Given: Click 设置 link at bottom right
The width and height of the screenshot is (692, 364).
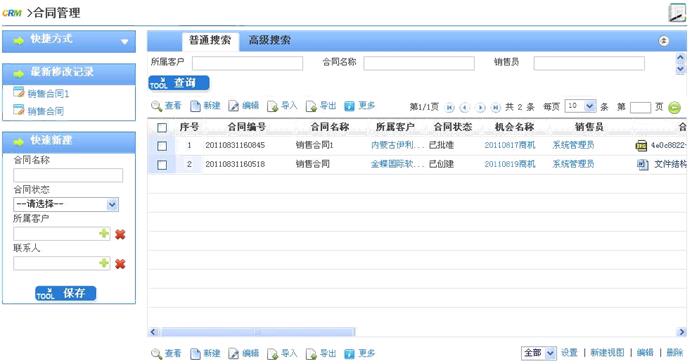Looking at the screenshot, I should [x=569, y=353].
